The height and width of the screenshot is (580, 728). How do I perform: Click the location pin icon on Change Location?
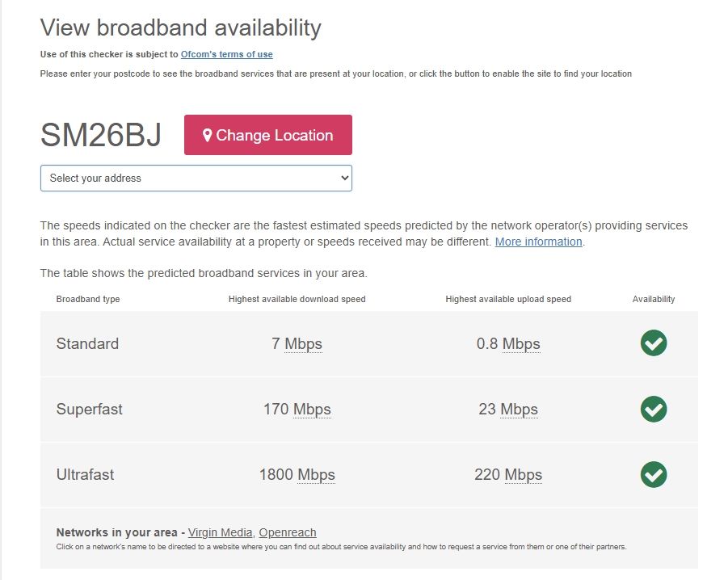coord(208,136)
